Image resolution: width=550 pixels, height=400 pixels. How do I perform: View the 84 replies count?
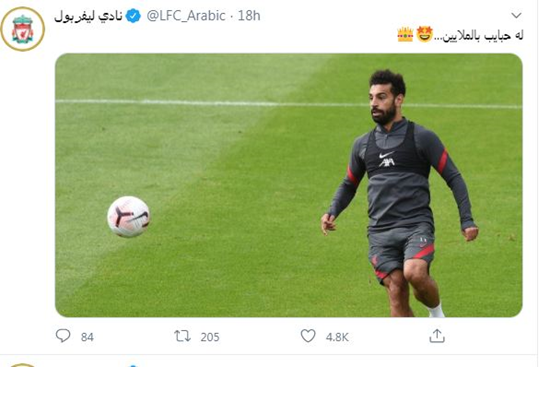pos(87,337)
